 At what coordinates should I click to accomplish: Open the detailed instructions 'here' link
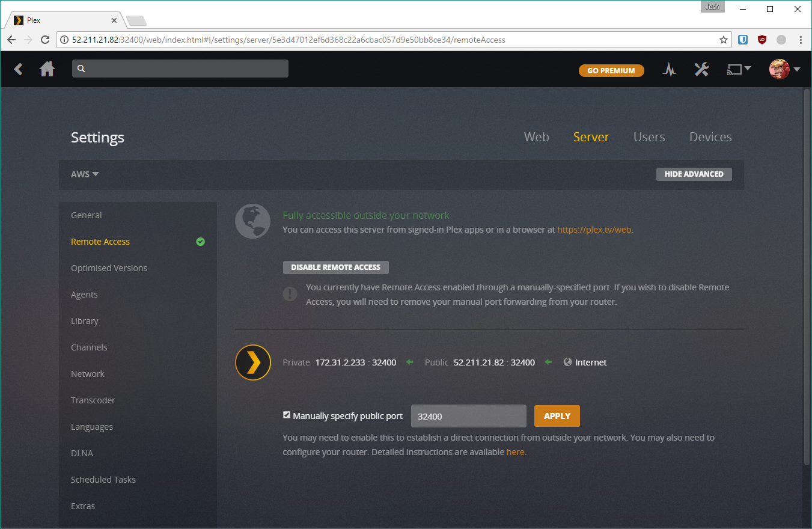point(515,452)
